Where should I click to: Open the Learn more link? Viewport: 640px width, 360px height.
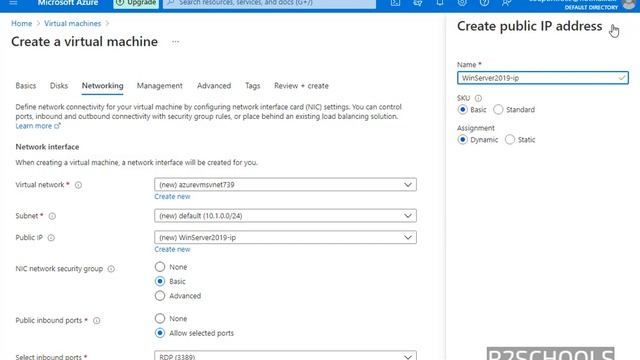[38, 126]
